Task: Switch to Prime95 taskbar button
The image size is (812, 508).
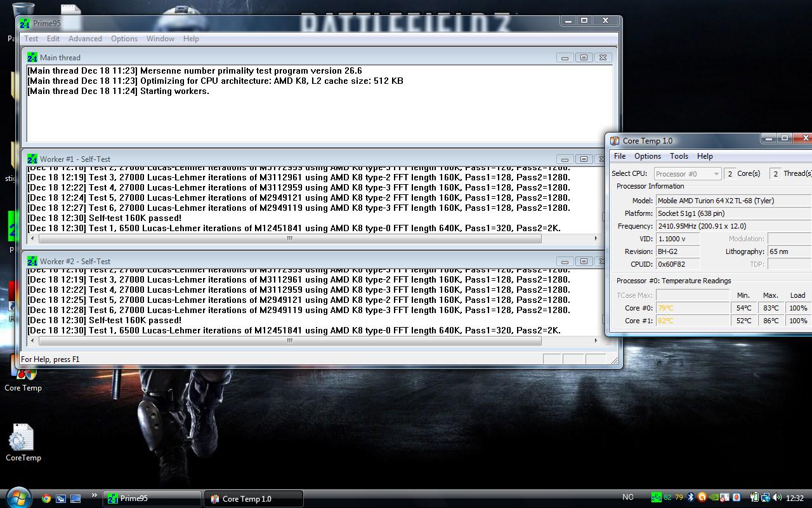Action: (152, 498)
